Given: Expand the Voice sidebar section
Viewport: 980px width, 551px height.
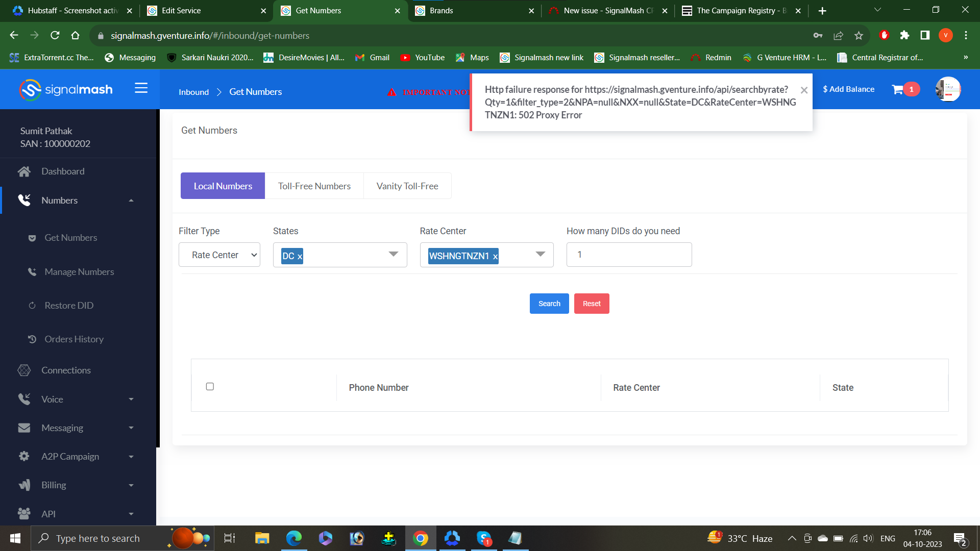Looking at the screenshot, I should [78, 399].
